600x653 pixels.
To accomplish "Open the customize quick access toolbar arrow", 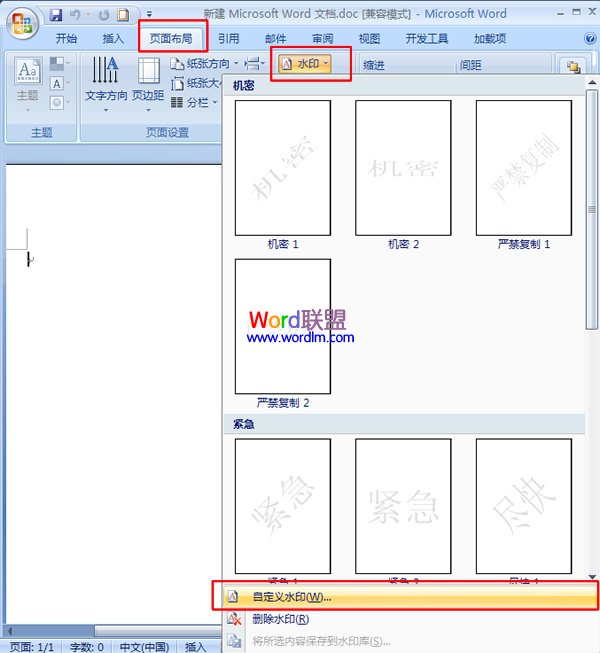I will (149, 15).
